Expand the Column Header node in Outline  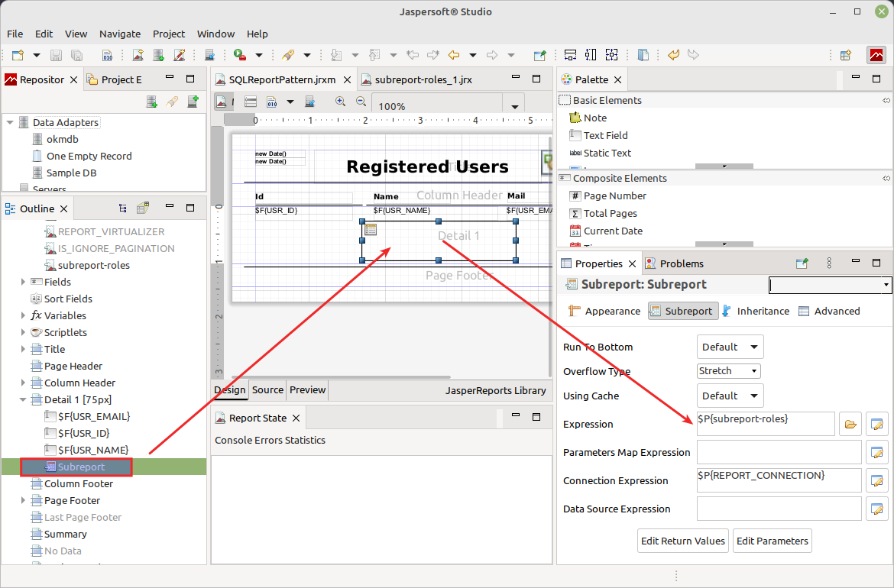coord(23,383)
